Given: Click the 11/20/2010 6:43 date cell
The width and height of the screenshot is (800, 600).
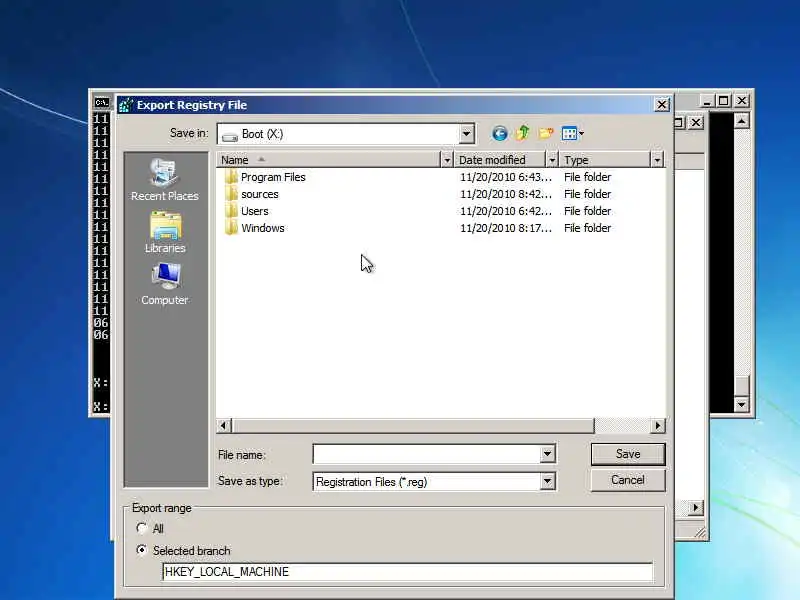Looking at the screenshot, I should (506, 177).
